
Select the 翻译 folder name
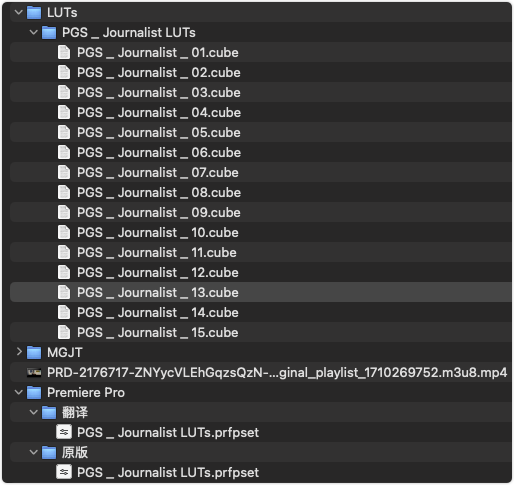click(x=75, y=413)
